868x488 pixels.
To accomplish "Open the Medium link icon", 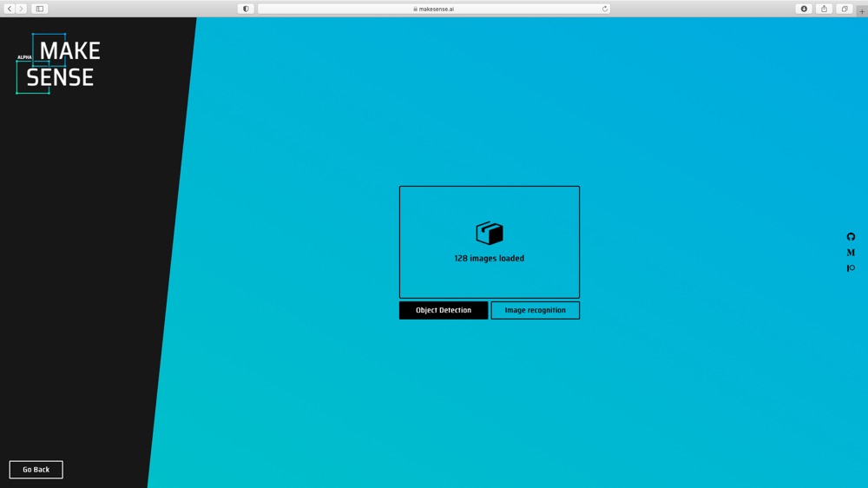I will (851, 253).
